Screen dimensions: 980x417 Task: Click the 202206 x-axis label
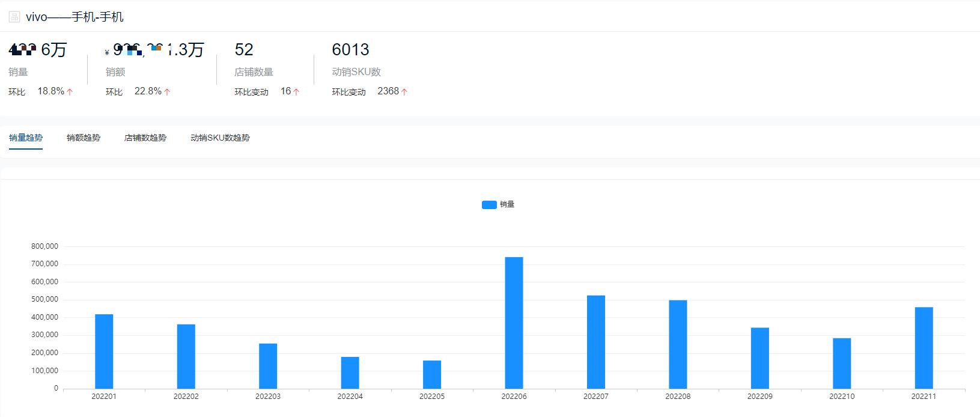(514, 397)
